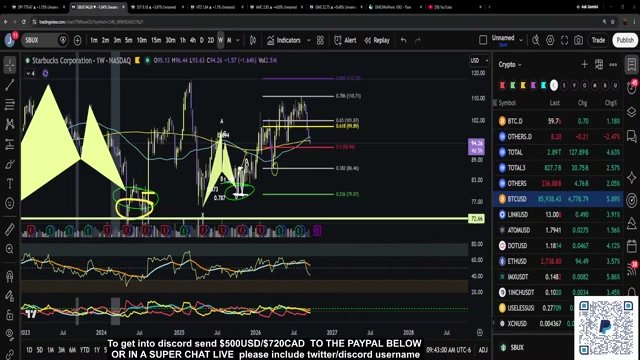Click the user profile avatar with notification badge
Viewport: 640px width, 360px height.
point(11,40)
